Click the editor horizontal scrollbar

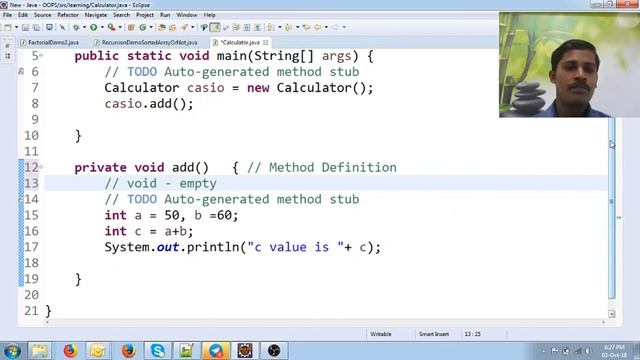pos(325,322)
